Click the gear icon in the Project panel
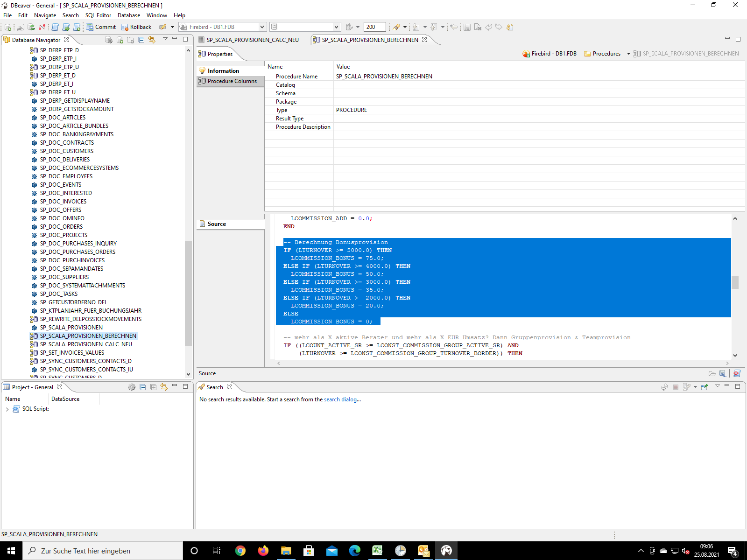The height and width of the screenshot is (560, 747). click(132, 387)
